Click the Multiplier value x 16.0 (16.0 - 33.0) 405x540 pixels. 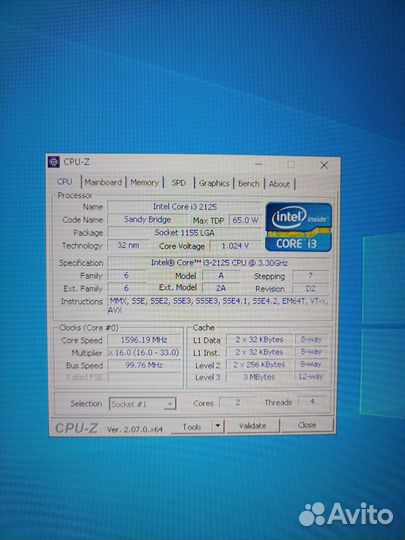pyautogui.click(x=144, y=353)
